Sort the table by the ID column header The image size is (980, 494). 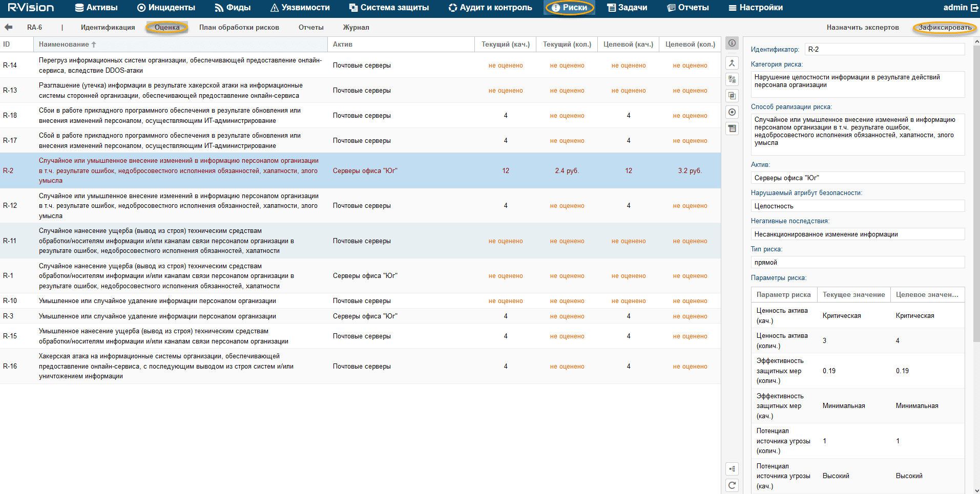click(x=17, y=45)
